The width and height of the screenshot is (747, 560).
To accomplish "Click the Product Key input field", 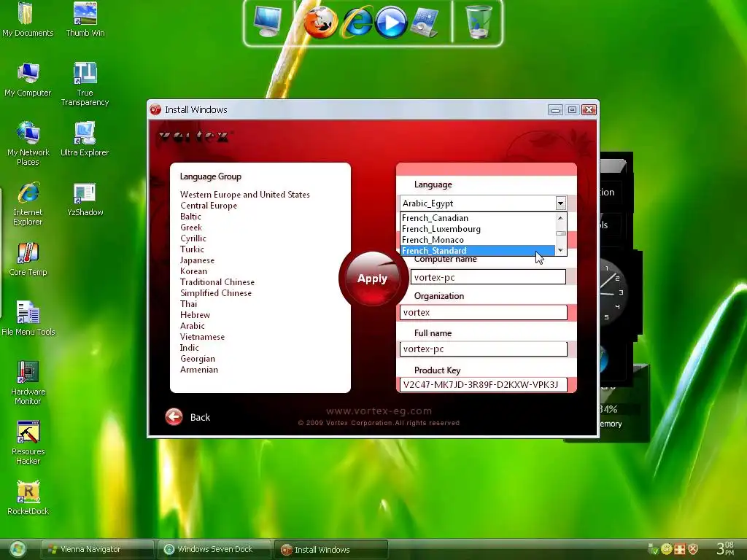I will [x=484, y=384].
